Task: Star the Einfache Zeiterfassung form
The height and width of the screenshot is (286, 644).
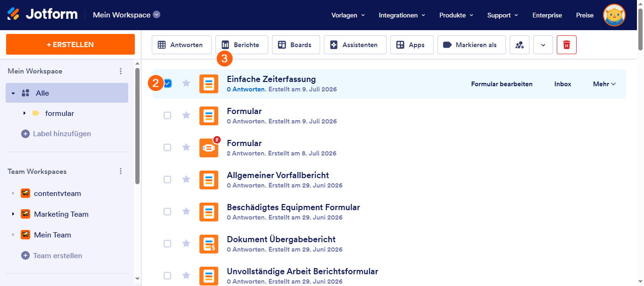Action: (186, 83)
